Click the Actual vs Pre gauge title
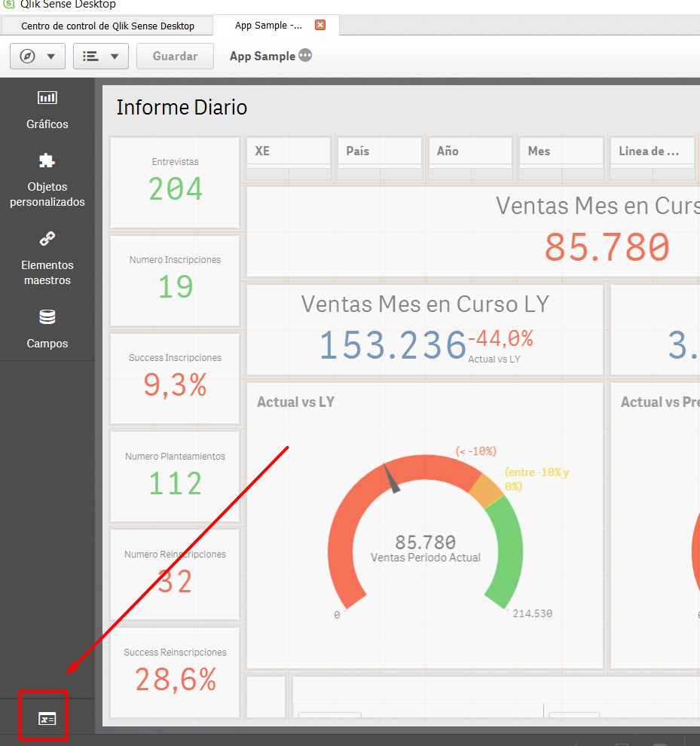The height and width of the screenshot is (746, 700). pyautogui.click(x=660, y=402)
